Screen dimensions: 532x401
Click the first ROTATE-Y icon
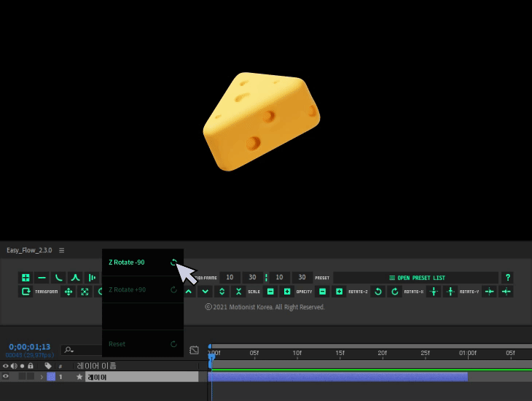click(x=489, y=292)
